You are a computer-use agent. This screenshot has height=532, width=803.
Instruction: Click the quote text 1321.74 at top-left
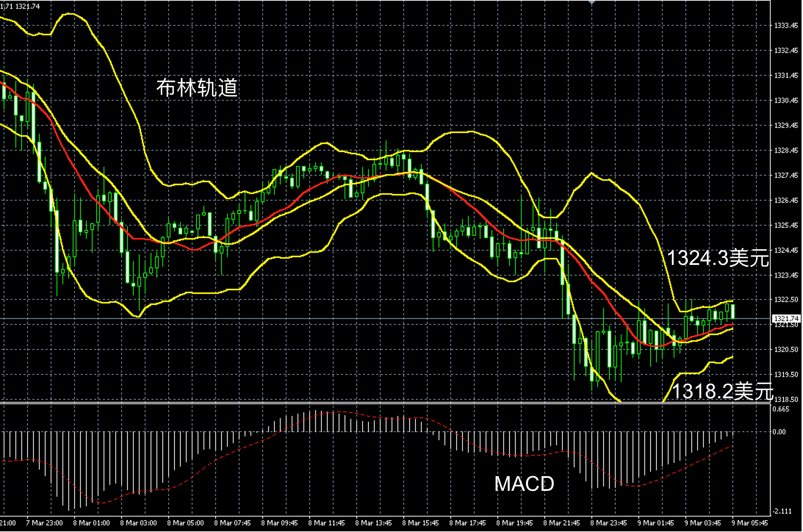tap(28, 6)
